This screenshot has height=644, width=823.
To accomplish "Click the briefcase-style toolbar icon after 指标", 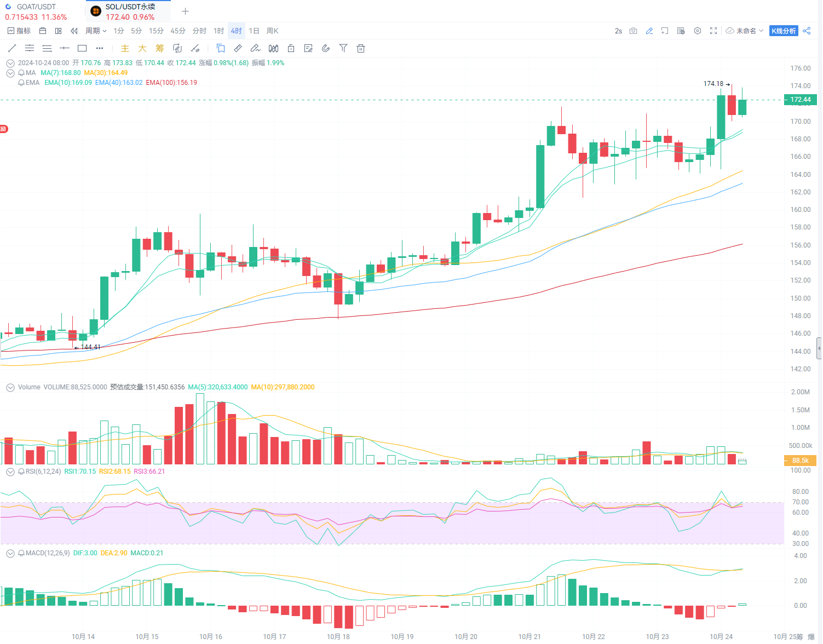I will [43, 31].
